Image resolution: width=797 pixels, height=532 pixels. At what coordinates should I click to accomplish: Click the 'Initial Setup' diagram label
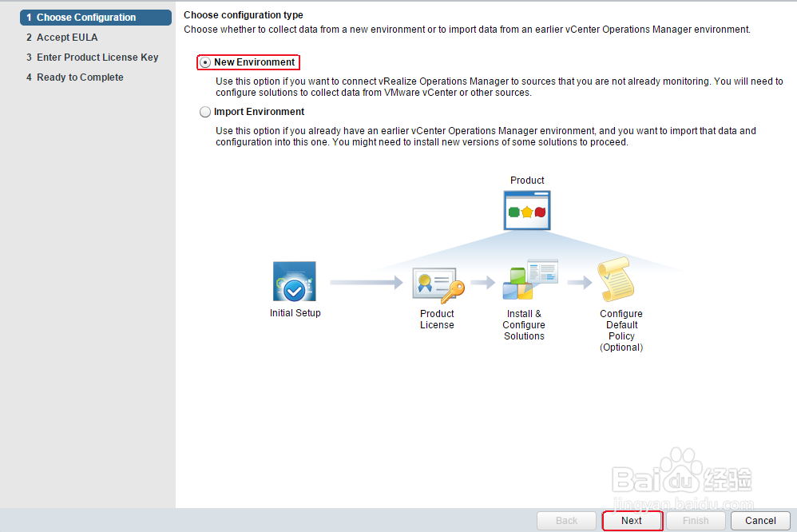pyautogui.click(x=295, y=313)
